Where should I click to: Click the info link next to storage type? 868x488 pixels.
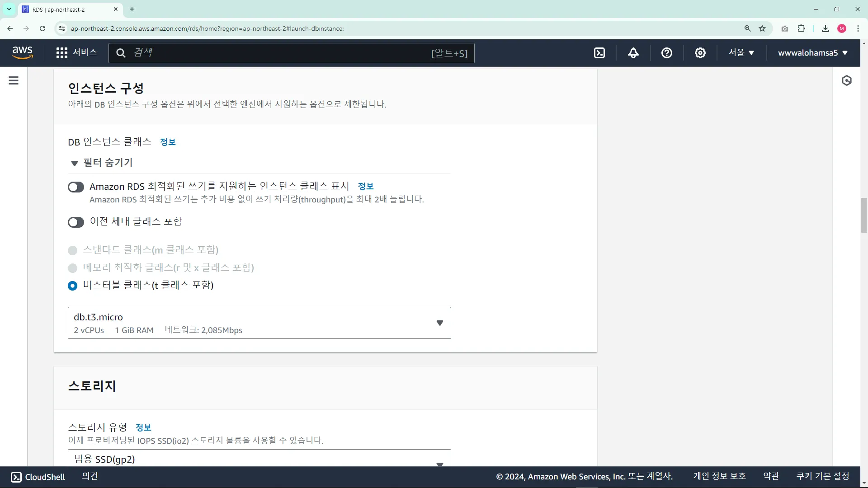(143, 427)
